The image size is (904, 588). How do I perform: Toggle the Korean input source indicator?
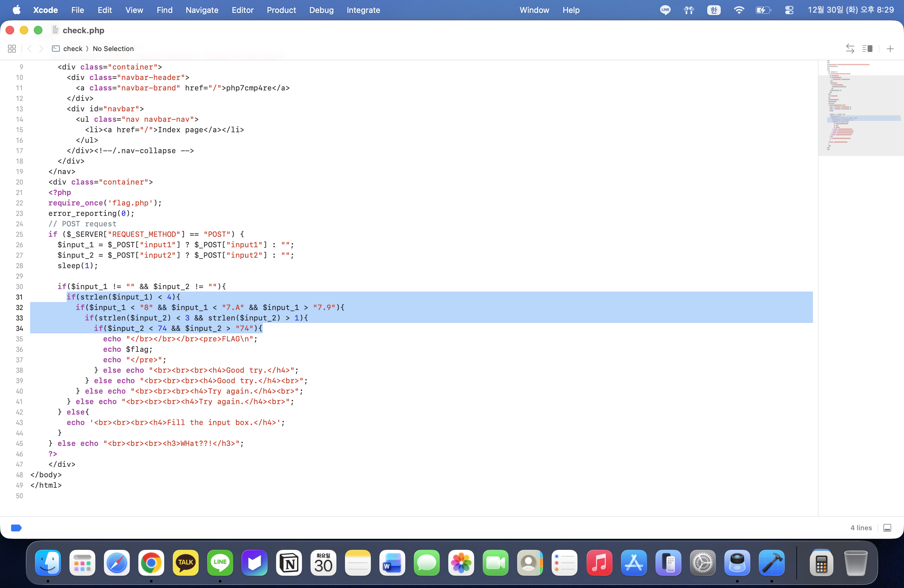713,10
